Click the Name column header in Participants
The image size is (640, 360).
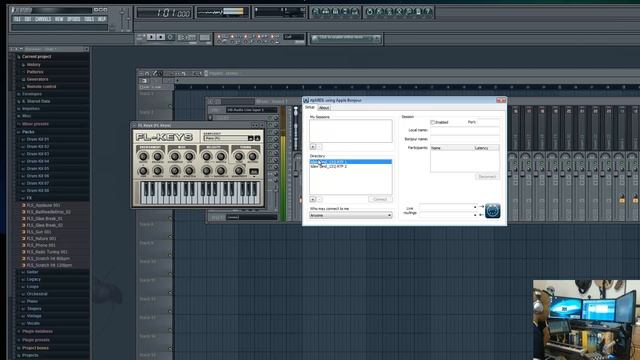(452, 148)
